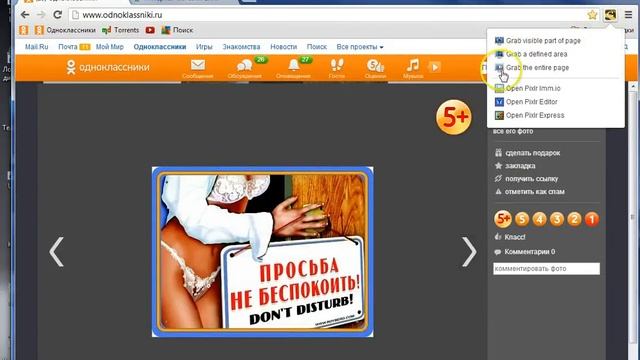Open Поиск in the Mail.Ru bar

(x=317, y=47)
